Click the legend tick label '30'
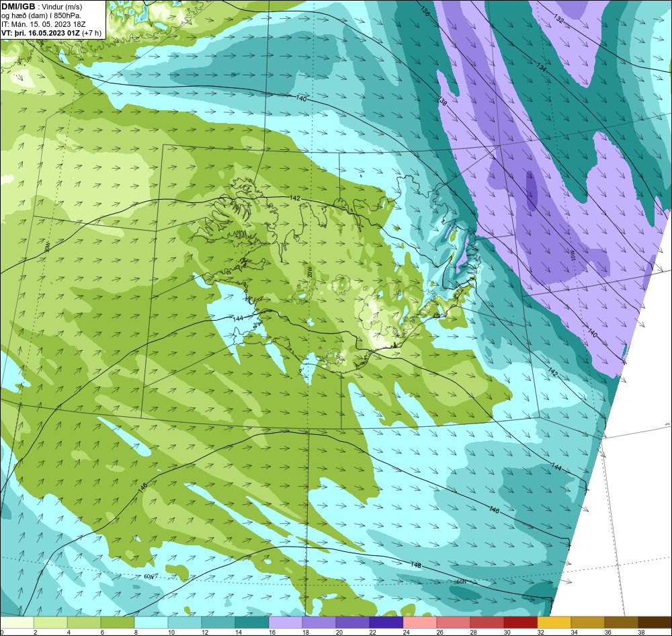Viewport: 672px width, 636px height. pyautogui.click(x=507, y=632)
